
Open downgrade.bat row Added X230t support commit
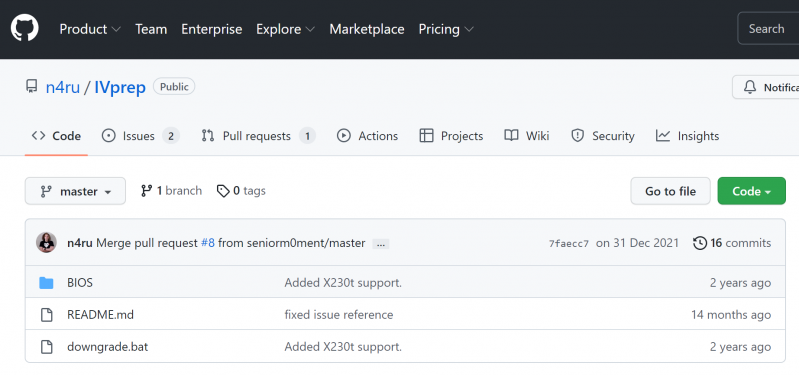[x=343, y=347]
